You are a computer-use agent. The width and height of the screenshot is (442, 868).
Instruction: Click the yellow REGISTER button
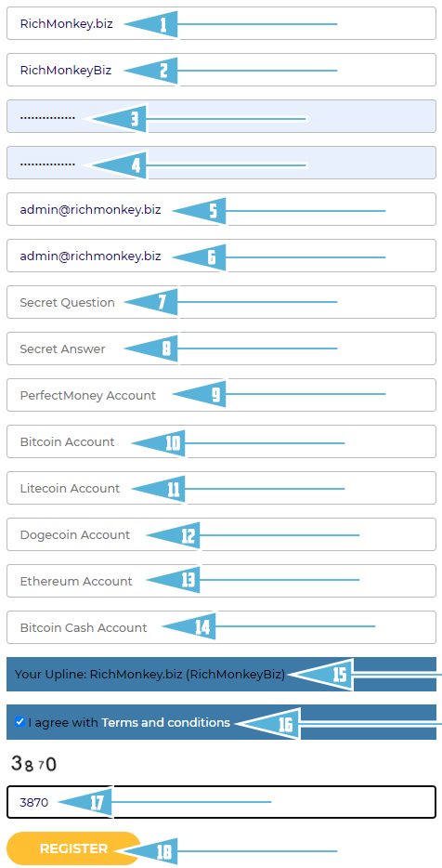[73, 848]
